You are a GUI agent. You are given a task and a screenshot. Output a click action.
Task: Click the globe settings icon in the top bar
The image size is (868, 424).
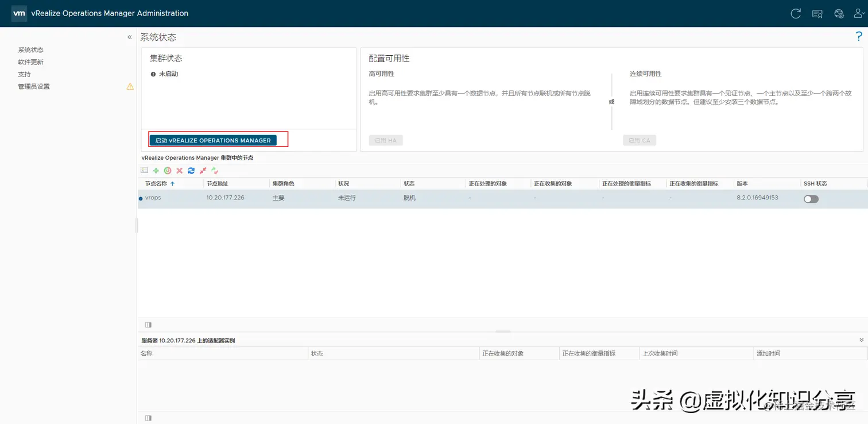(839, 14)
